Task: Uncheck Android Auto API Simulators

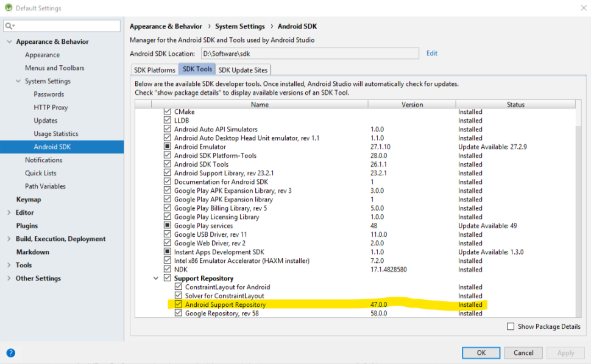Action: point(168,128)
